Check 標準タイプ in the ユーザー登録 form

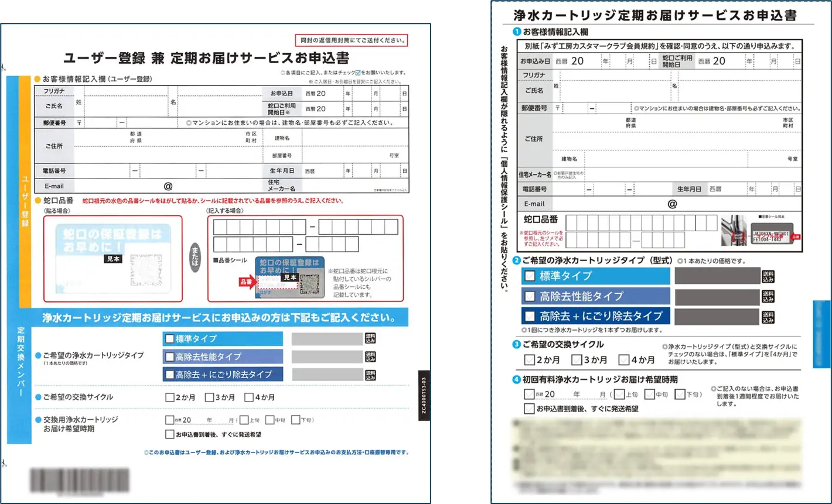(x=170, y=339)
